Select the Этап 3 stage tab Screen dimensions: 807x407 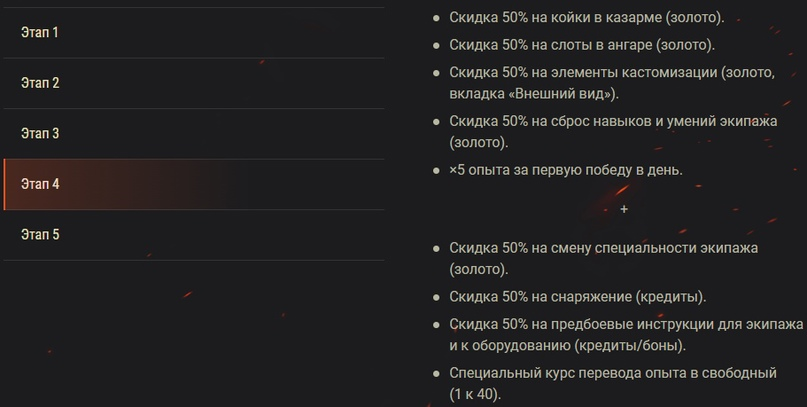40,134
